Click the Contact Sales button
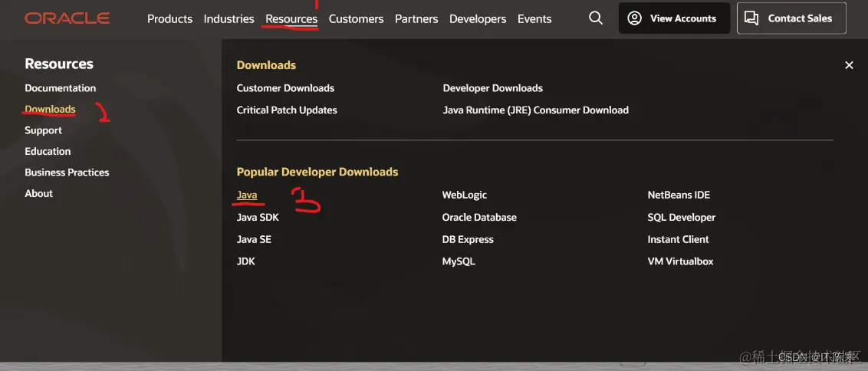The image size is (868, 371). [x=791, y=18]
